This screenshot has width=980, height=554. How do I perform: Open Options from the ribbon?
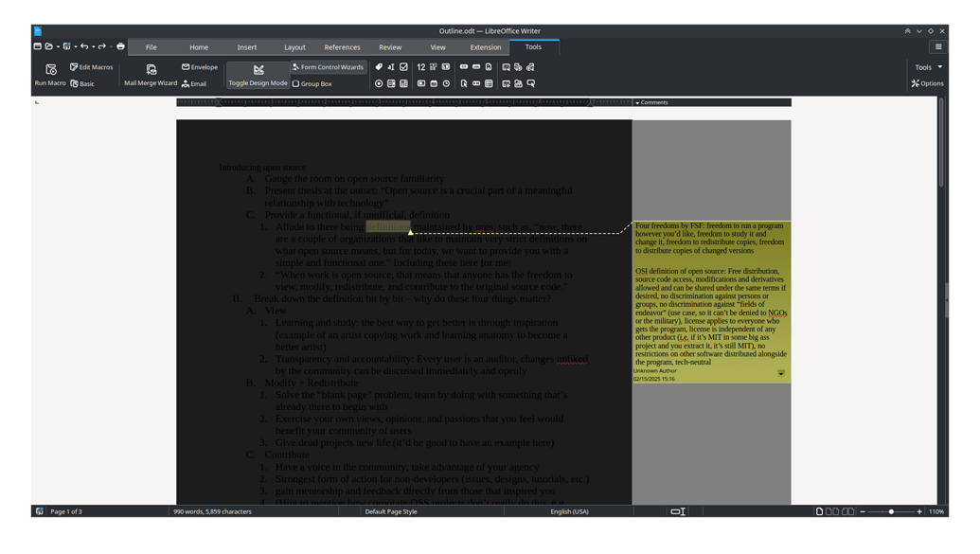[928, 83]
